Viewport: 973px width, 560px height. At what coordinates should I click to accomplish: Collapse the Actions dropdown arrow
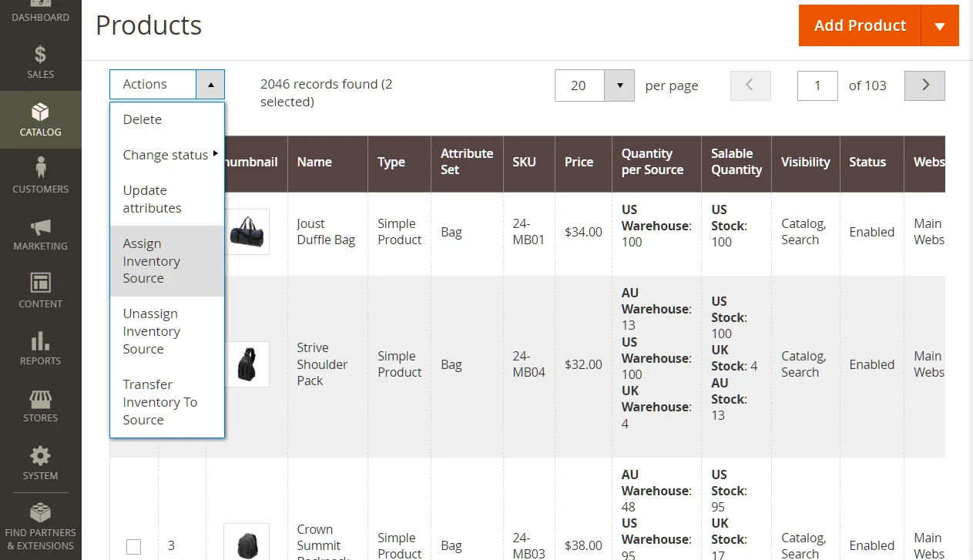point(210,84)
